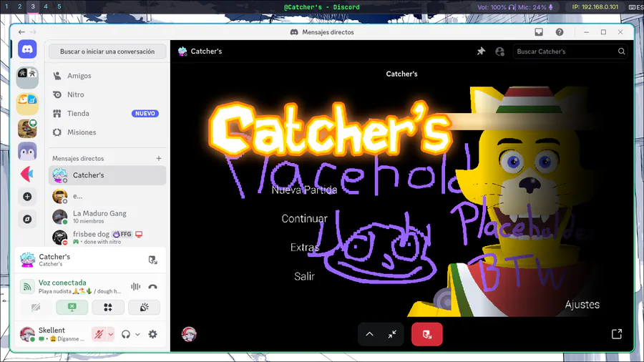644x362 pixels.
Task: Open Nitro page
Action: (107, 94)
